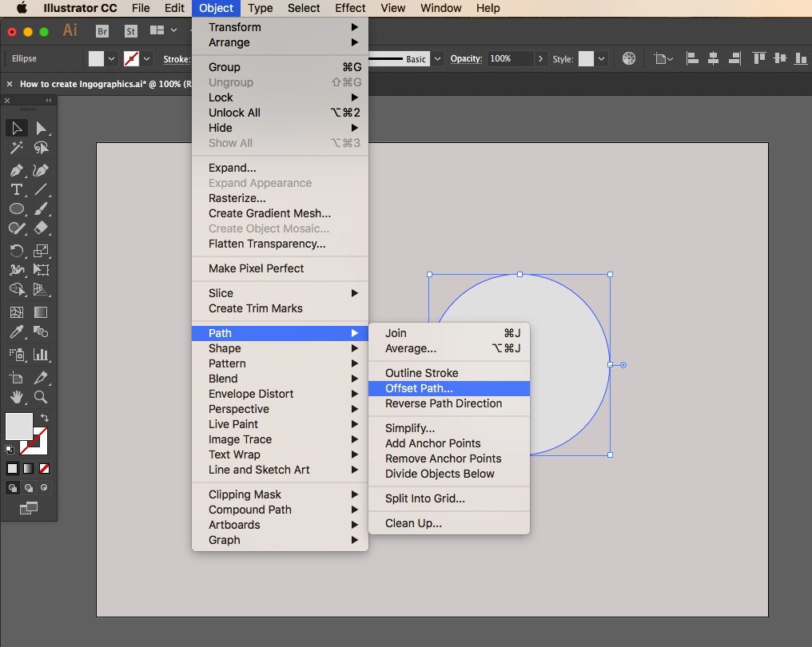Open Basic brush definition dropdown

coord(438,58)
